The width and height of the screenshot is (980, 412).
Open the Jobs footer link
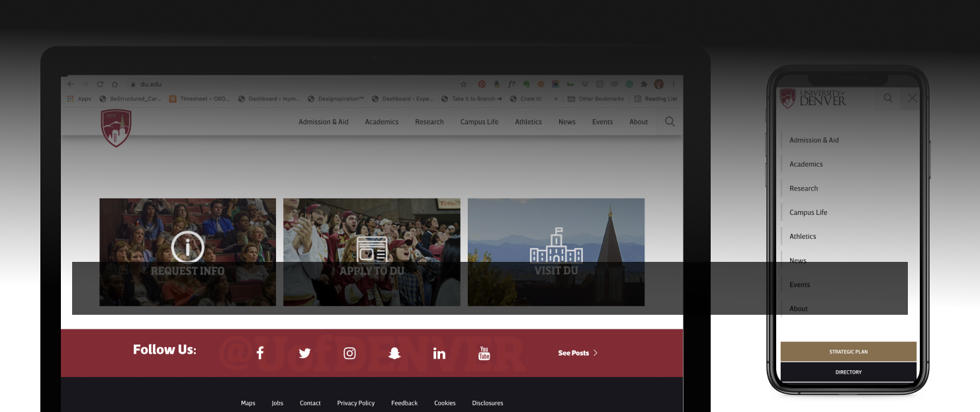[277, 403]
